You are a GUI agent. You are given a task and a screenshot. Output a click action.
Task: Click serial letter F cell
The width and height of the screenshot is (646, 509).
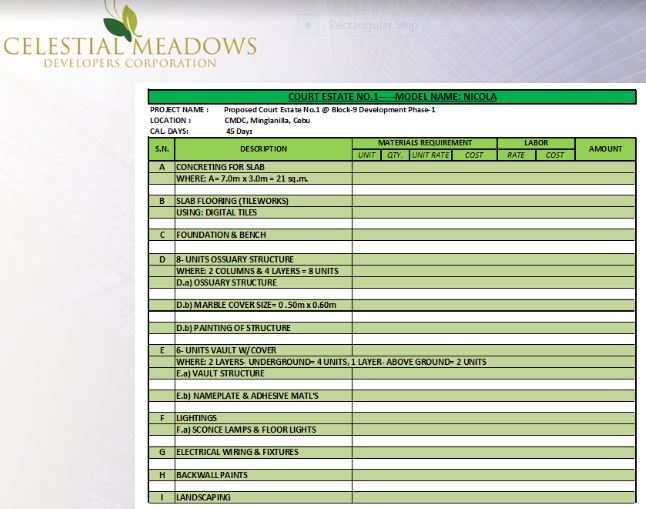coord(162,418)
